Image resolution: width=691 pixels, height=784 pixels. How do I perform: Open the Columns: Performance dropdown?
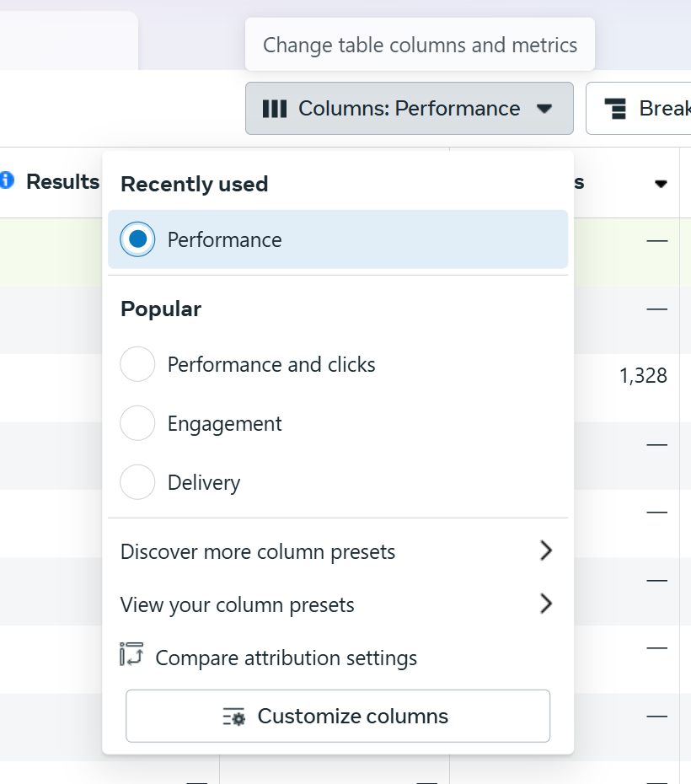pyautogui.click(x=410, y=109)
